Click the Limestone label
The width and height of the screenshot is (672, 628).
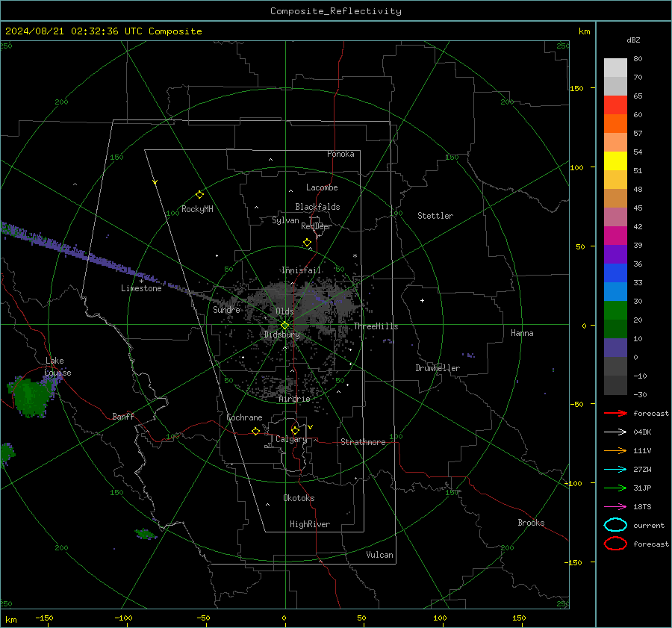pos(141,288)
